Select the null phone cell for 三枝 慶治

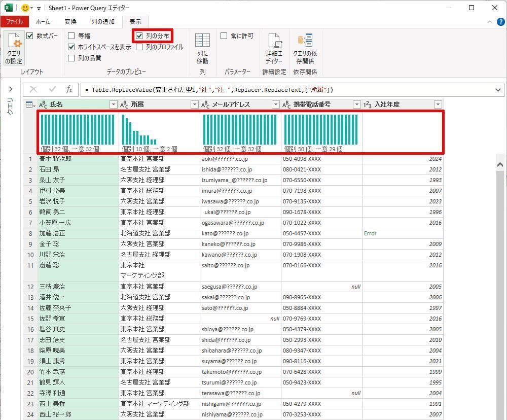click(x=321, y=287)
